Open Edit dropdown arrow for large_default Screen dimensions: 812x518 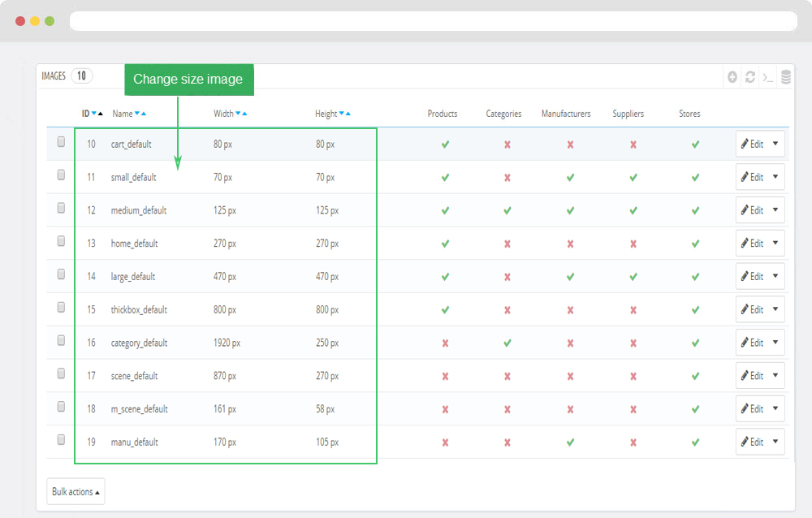pos(775,276)
